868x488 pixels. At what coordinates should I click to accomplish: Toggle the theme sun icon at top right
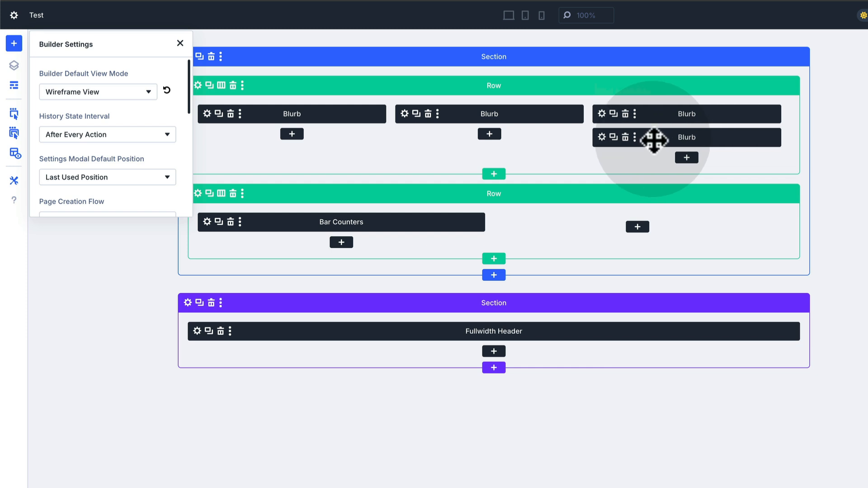863,15
